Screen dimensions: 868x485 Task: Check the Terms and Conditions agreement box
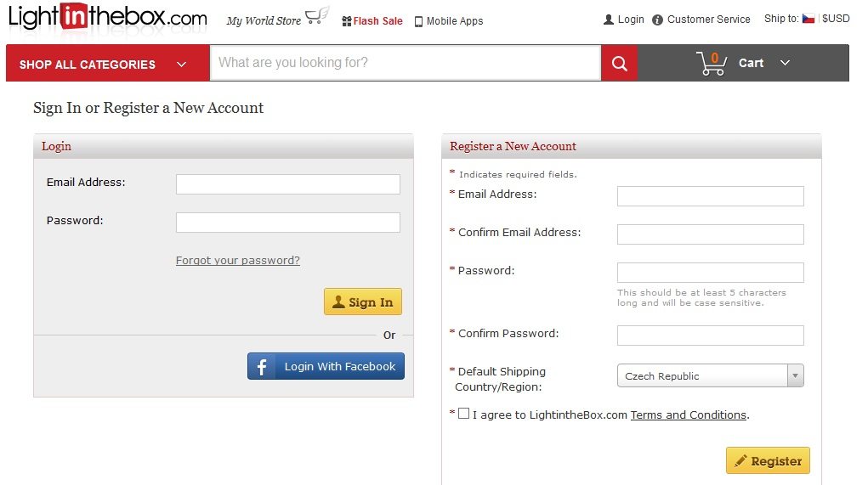coord(463,414)
